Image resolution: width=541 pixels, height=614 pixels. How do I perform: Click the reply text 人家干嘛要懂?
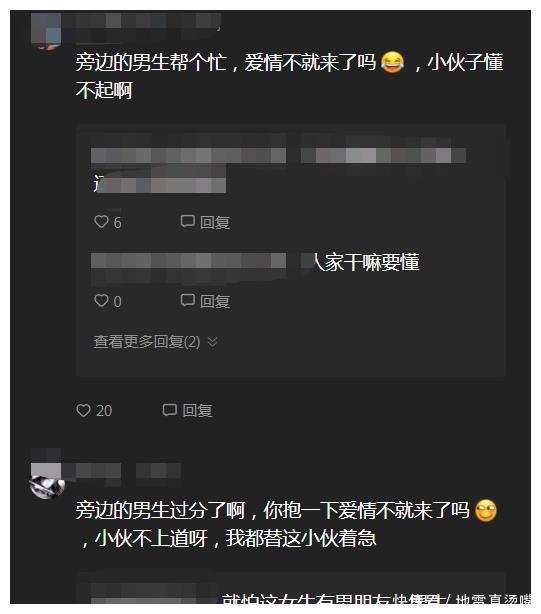pos(366,262)
